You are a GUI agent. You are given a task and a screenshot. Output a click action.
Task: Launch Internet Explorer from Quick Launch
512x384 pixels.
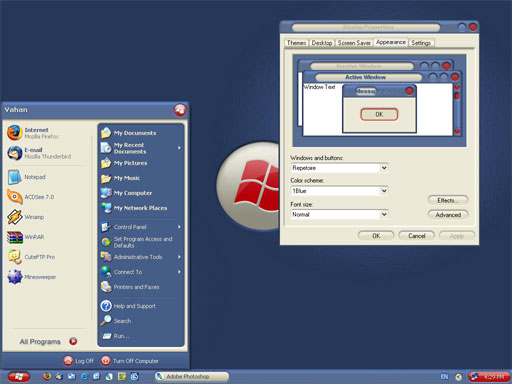(84, 376)
